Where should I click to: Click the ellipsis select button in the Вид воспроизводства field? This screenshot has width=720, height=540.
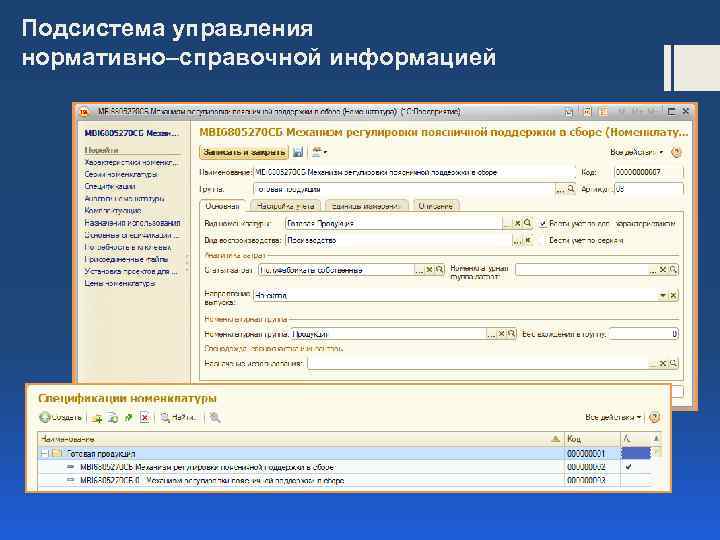click(518, 240)
